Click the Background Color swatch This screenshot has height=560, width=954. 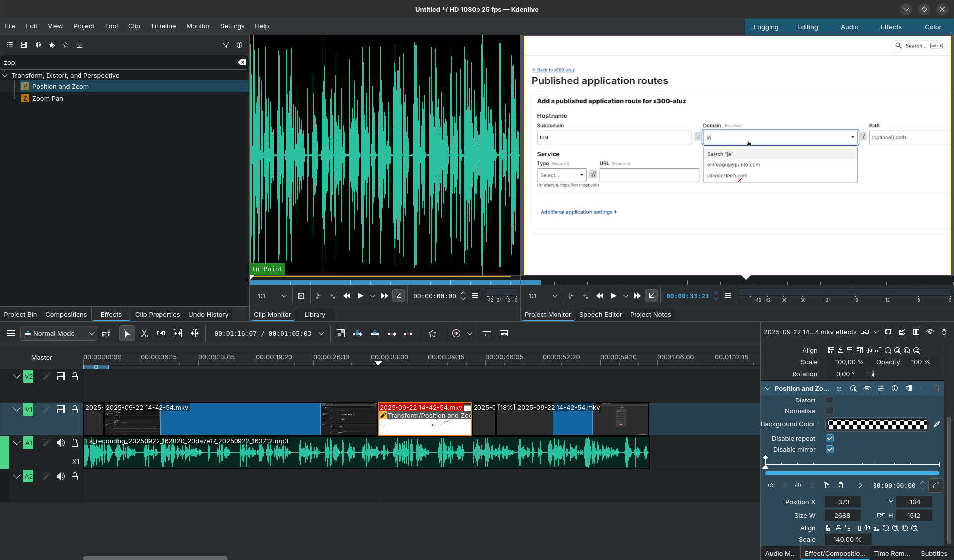877,424
